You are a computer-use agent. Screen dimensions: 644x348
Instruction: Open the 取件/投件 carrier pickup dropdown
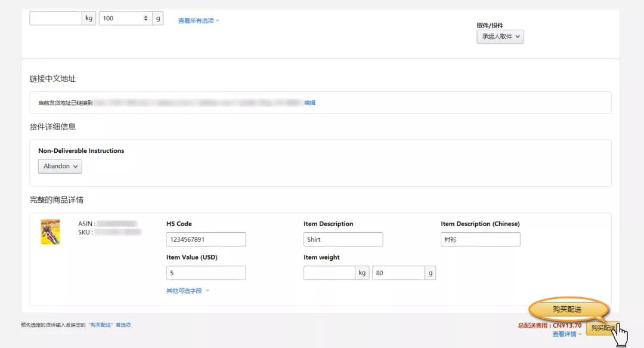500,37
